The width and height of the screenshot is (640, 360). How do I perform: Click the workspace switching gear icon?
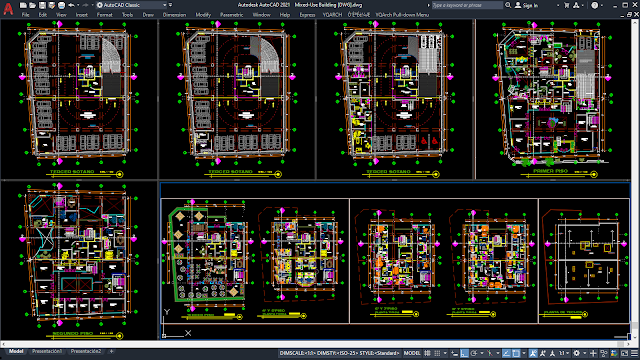[x=576, y=353]
